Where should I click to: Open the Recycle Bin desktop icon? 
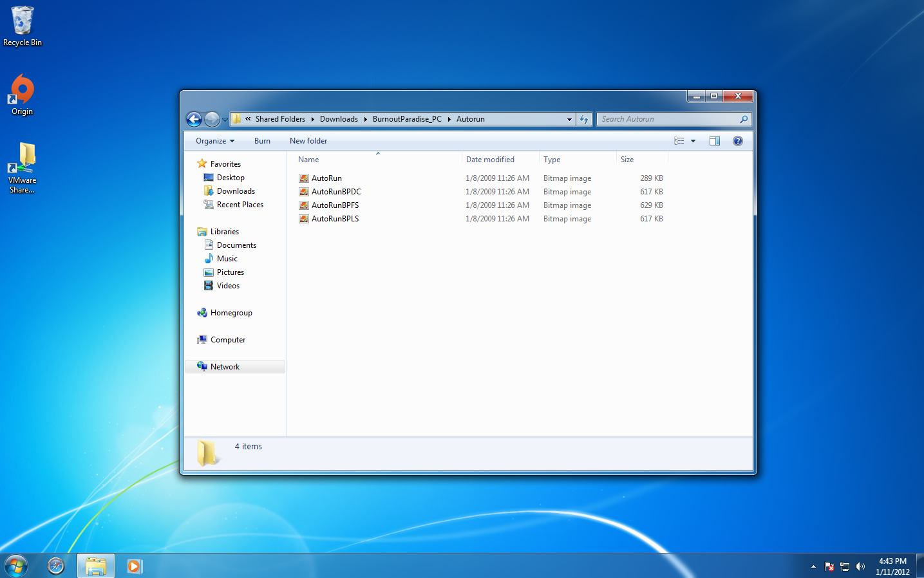(22, 26)
